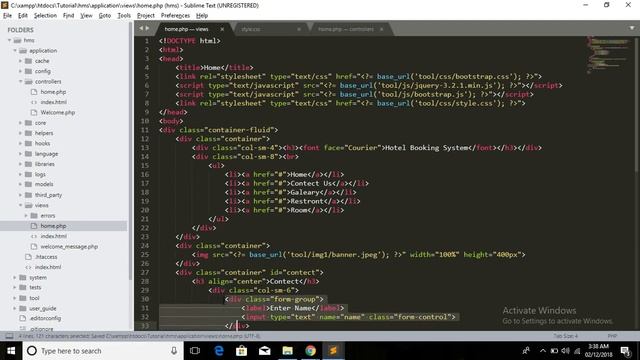640x360 pixels.
Task: Open the Preferences menu
Action: point(175,16)
